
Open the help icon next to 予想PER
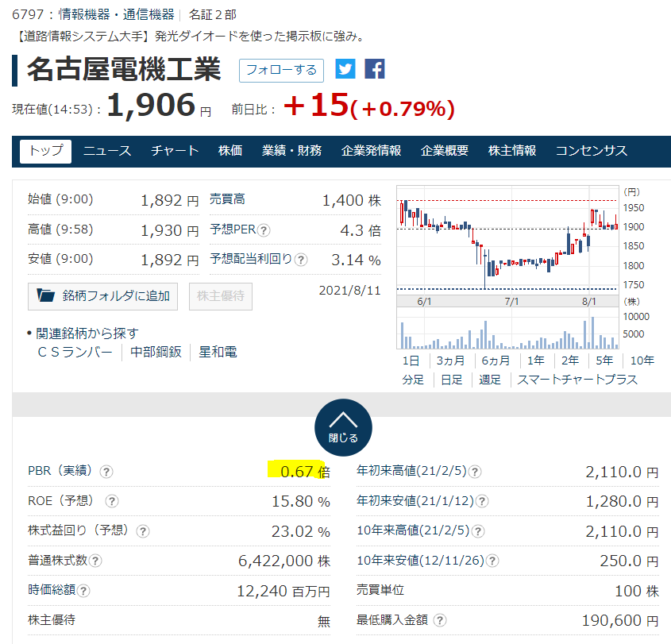tap(264, 230)
